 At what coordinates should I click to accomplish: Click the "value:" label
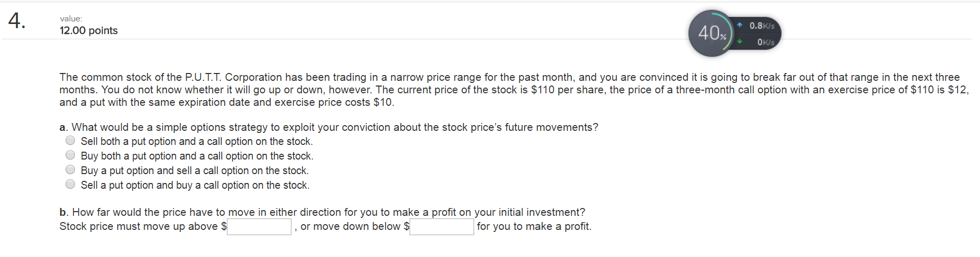71,19
